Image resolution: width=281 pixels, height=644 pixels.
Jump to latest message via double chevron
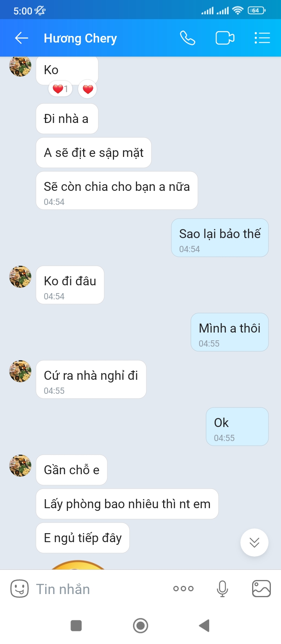pos(254,543)
